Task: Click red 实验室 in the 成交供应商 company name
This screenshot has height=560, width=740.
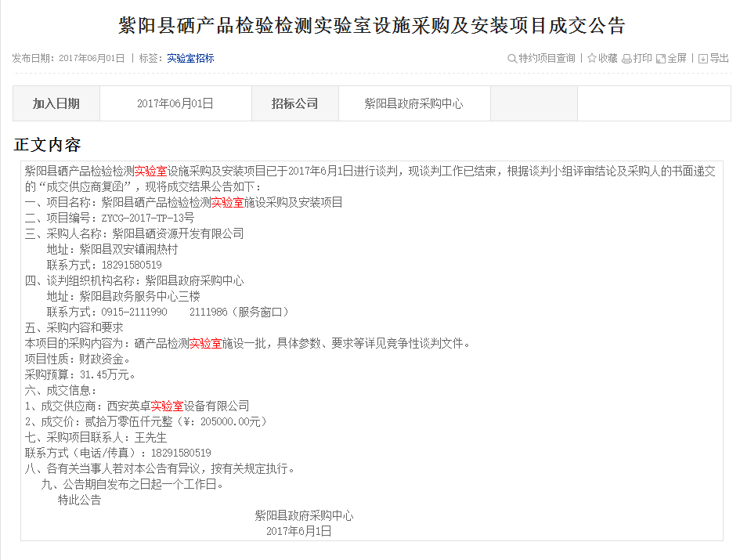Action: coord(167,406)
